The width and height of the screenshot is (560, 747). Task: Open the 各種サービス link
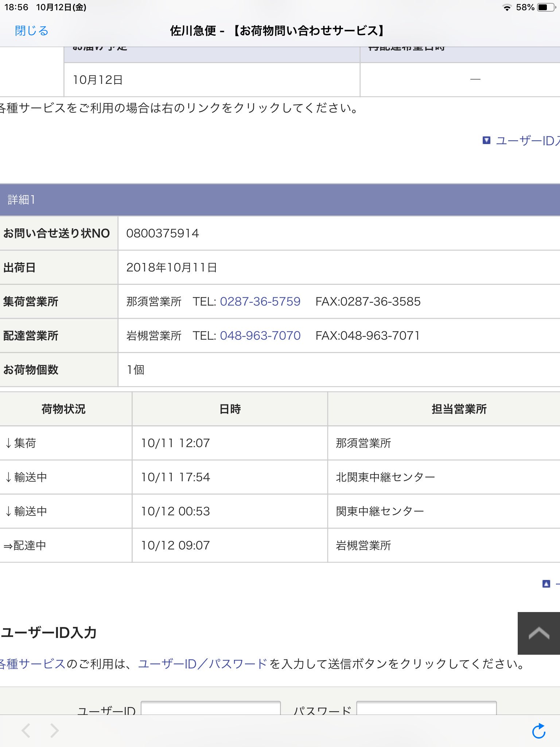(x=32, y=664)
